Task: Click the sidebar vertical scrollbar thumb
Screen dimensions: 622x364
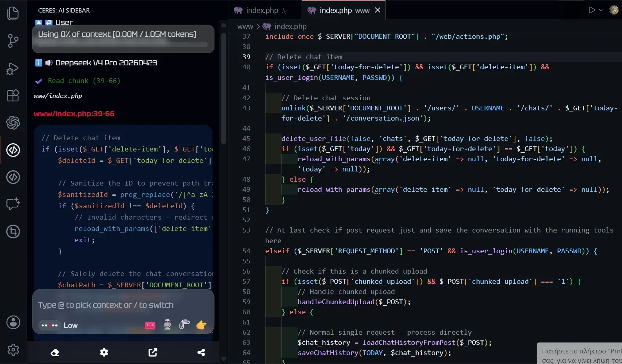Action: coord(224,88)
